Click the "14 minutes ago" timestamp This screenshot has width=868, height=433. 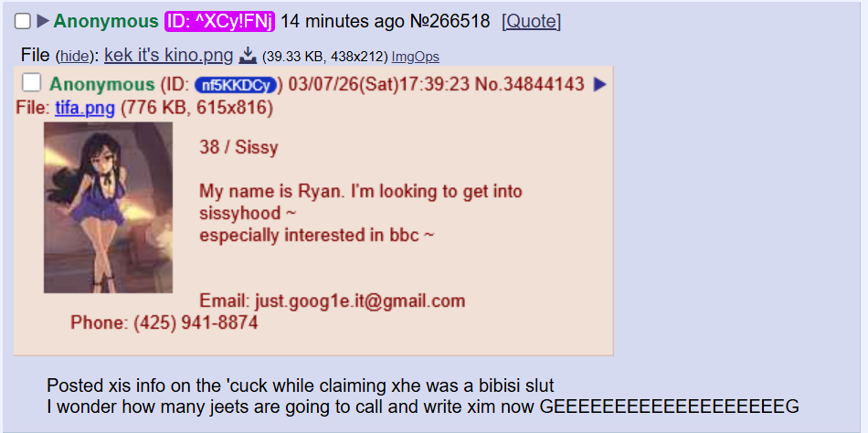click(x=342, y=22)
